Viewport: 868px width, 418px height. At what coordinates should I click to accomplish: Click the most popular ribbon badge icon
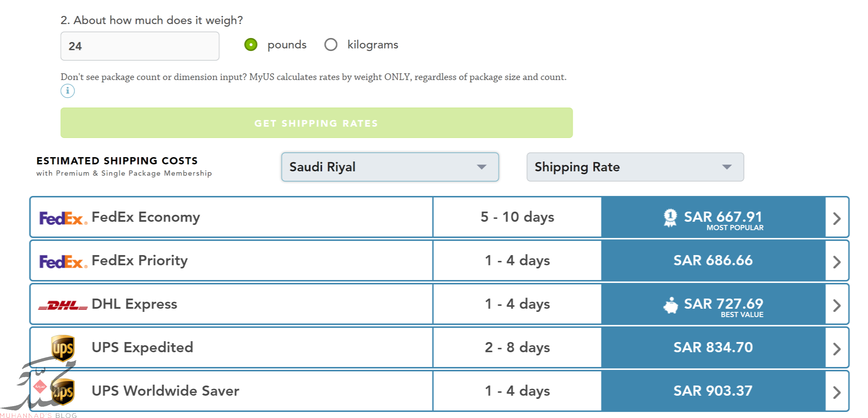click(670, 218)
